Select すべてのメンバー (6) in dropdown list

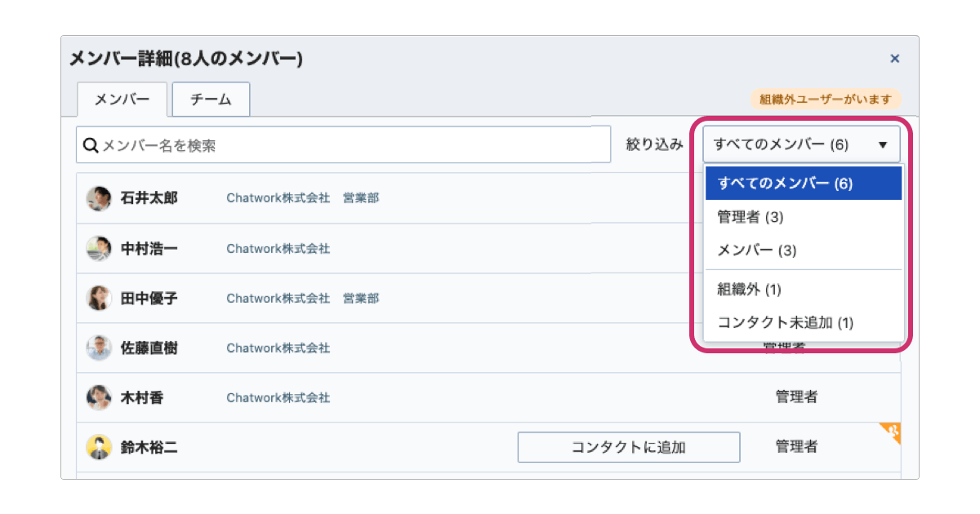coord(803,184)
